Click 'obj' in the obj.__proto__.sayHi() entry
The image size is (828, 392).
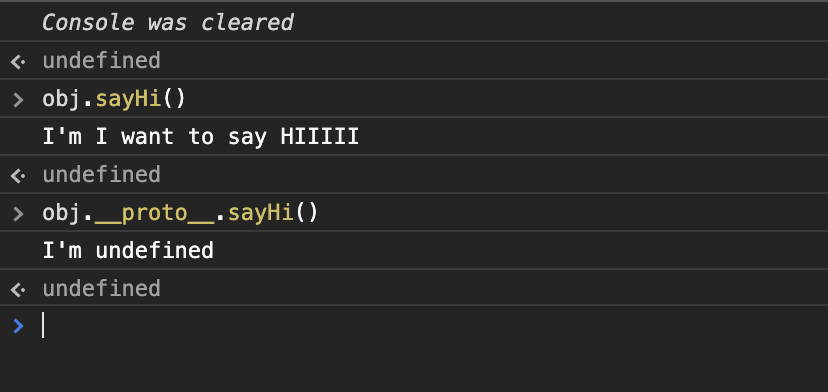(62, 214)
